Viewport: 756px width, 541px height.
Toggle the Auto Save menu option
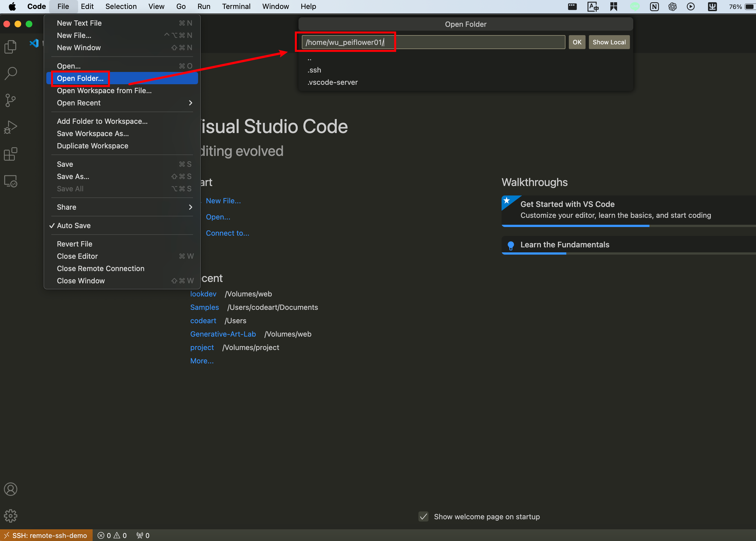(74, 226)
